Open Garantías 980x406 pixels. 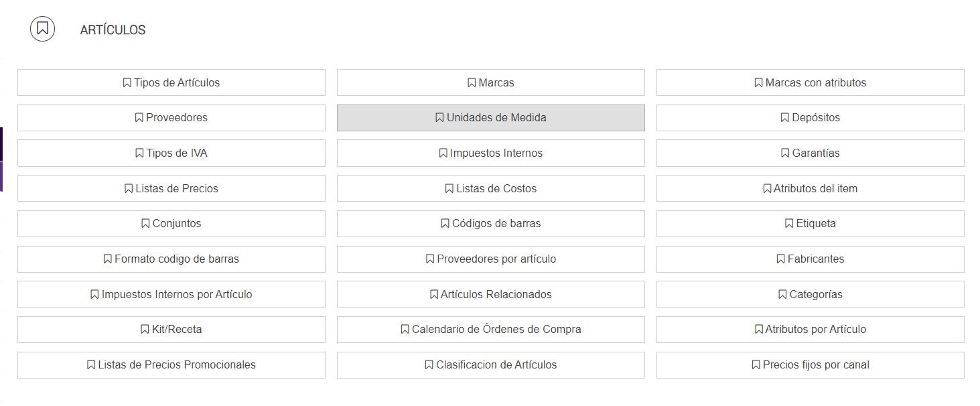coord(811,153)
